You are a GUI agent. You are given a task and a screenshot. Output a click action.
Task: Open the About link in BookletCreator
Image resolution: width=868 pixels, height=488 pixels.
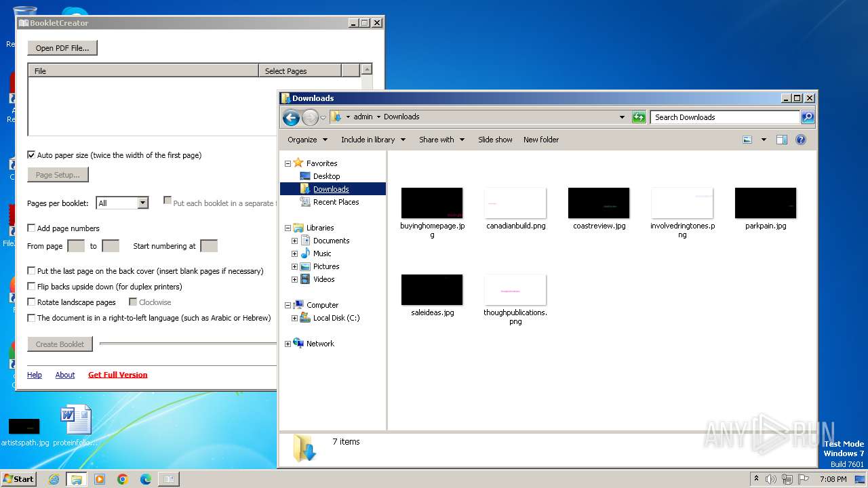(65, 375)
